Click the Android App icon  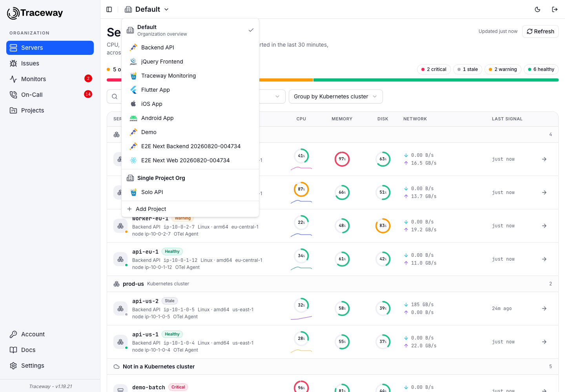click(133, 118)
